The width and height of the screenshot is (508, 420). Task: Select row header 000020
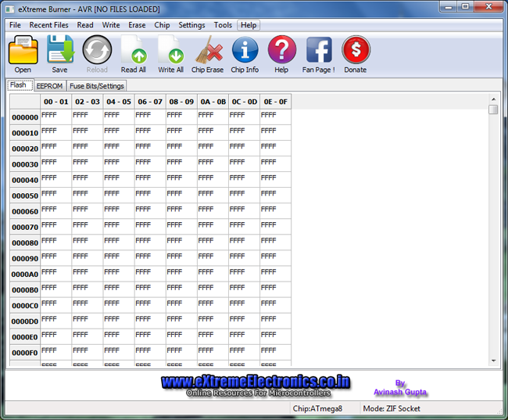pyautogui.click(x=25, y=149)
